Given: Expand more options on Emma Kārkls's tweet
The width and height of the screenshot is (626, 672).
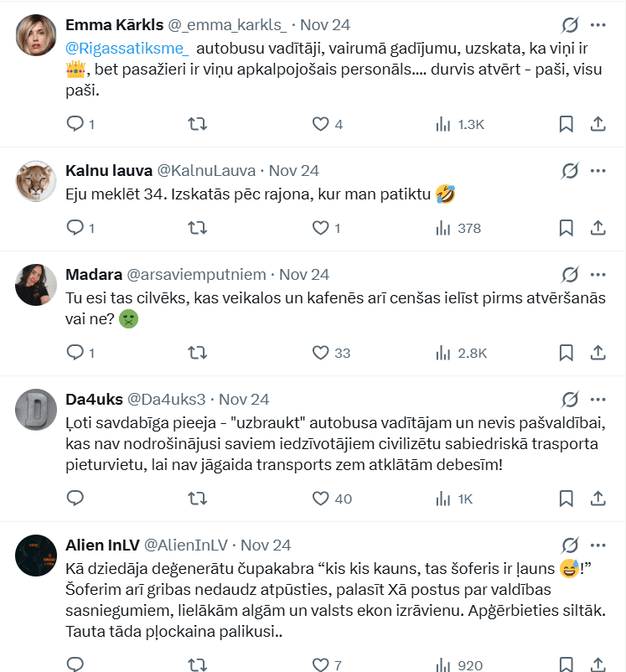Looking at the screenshot, I should pyautogui.click(x=598, y=25).
